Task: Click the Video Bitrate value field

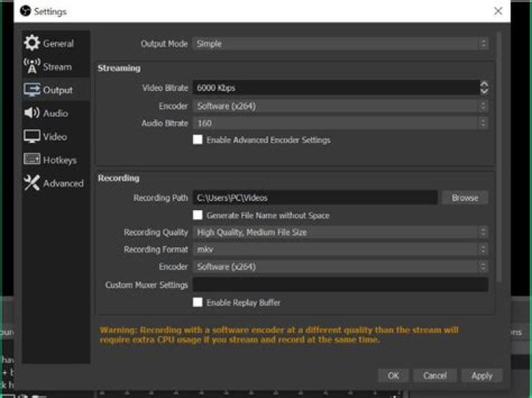Action: 336,87
